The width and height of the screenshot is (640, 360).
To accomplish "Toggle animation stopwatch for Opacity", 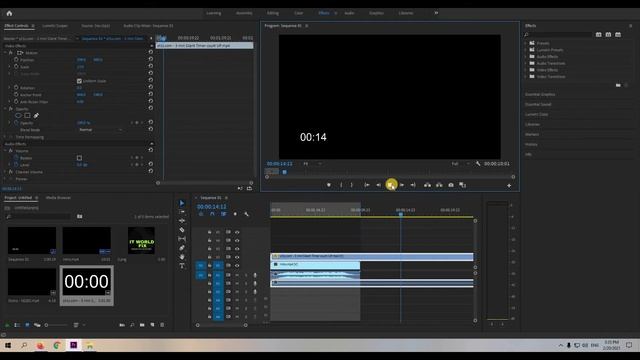I will click(x=16, y=122).
